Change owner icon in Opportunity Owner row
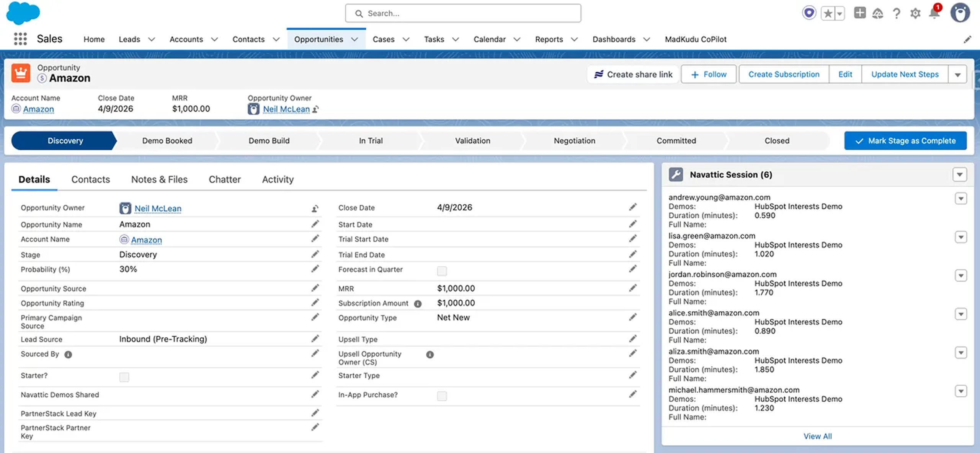This screenshot has width=980, height=453. click(x=315, y=209)
